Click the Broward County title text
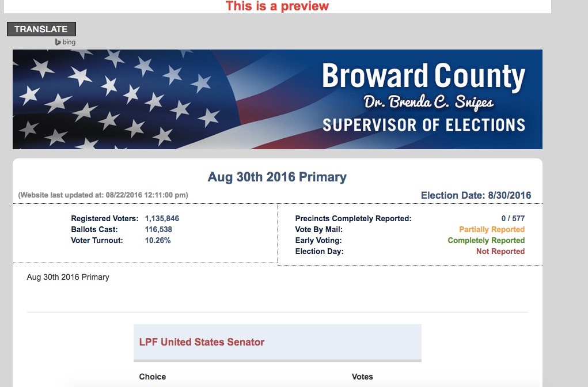The height and width of the screenshot is (387, 588). [424, 76]
